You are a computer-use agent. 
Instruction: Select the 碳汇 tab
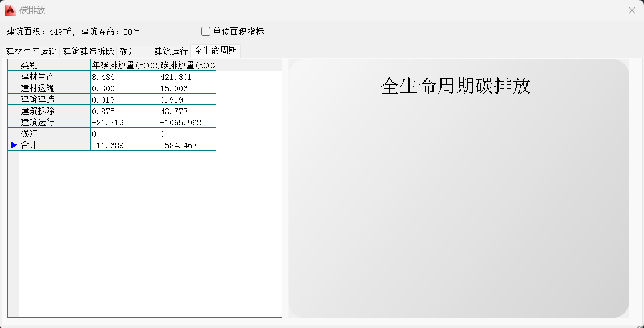(128, 51)
